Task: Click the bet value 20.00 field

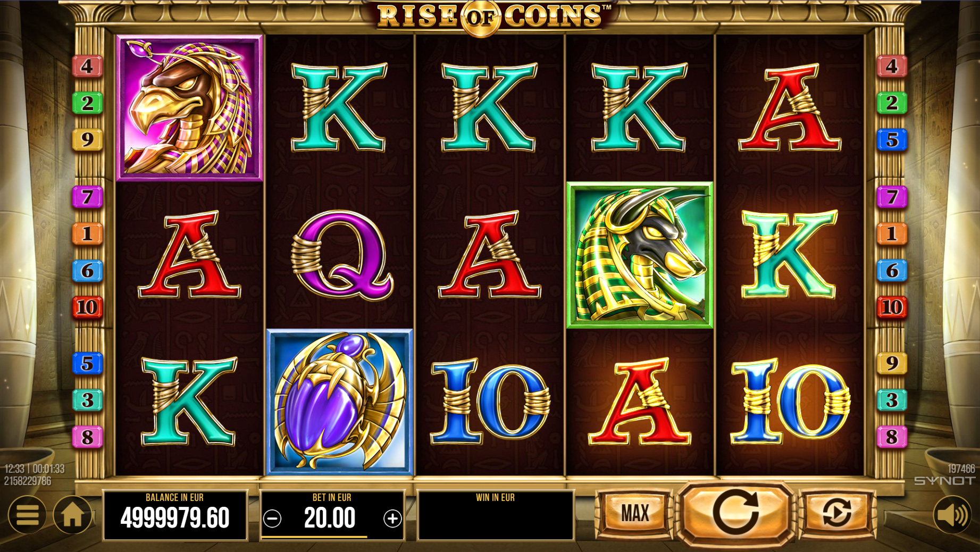Action: [330, 518]
